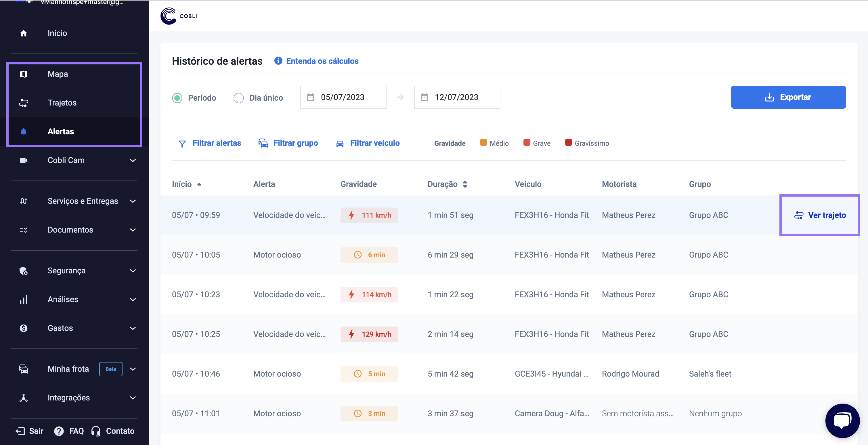Image resolution: width=868 pixels, height=445 pixels.
Task: Click the Trajetos route icon
Action: click(x=23, y=103)
